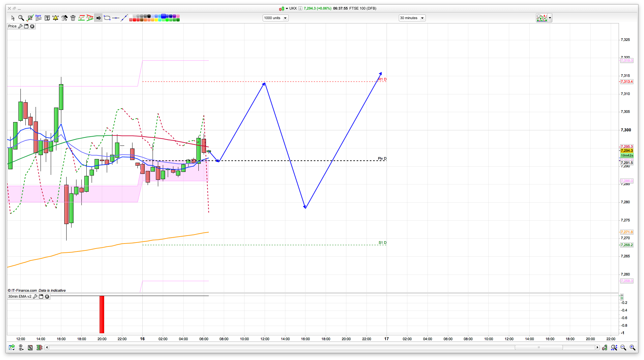Image resolution: width=644 pixels, height=360 pixels.
Task: Open the alert bell tool
Action: pyautogui.click(x=55, y=18)
